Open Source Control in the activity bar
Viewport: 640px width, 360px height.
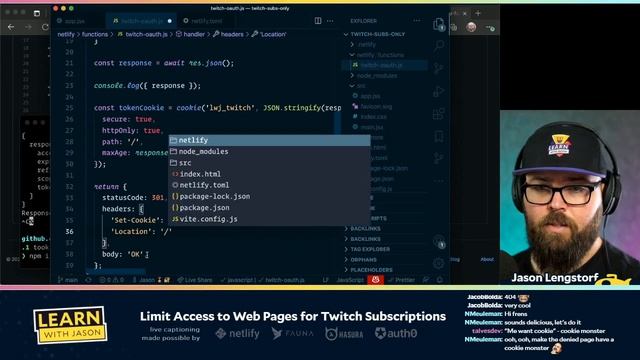click(439, 68)
